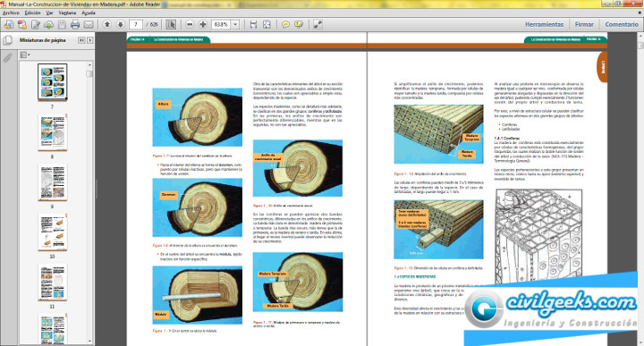Click the send email envelope icon
The height and width of the screenshot is (346, 644).
89,25
